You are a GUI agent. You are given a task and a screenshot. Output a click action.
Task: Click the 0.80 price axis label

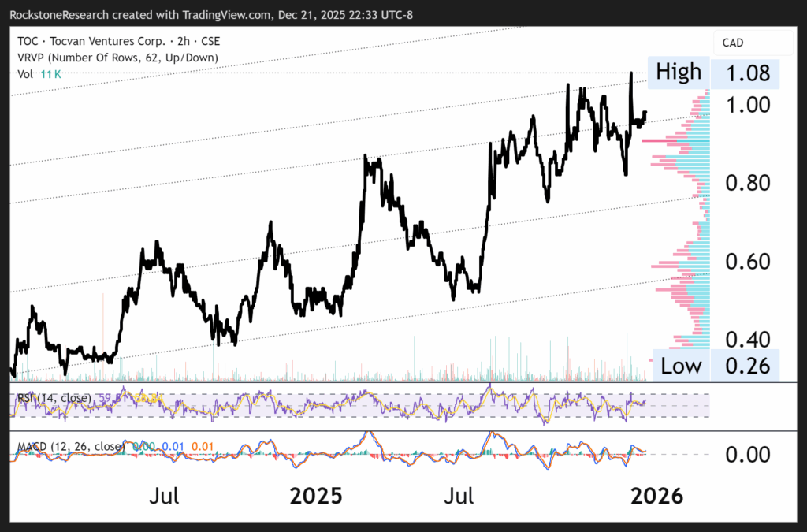click(x=745, y=183)
